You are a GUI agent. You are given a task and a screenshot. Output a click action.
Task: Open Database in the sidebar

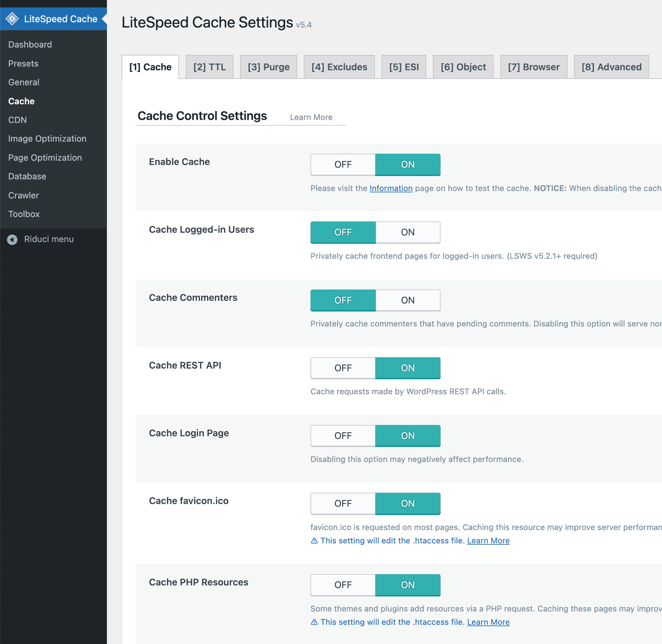[27, 176]
